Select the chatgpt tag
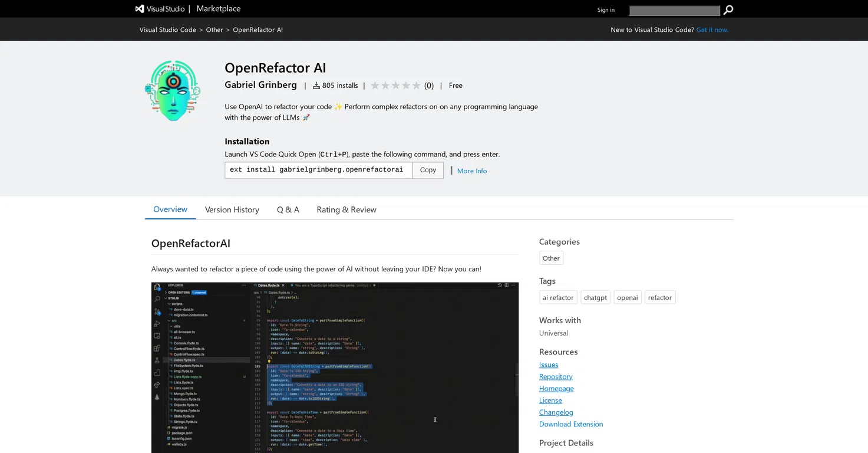Viewport: 868px width, 453px height. (x=595, y=297)
